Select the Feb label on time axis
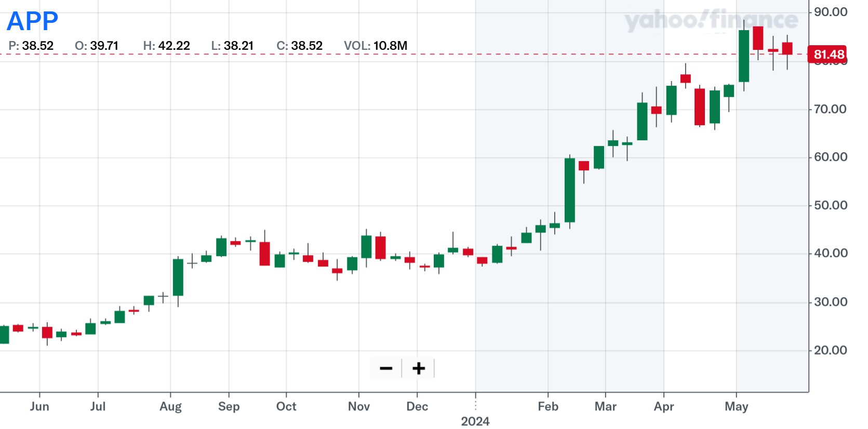 [548, 406]
